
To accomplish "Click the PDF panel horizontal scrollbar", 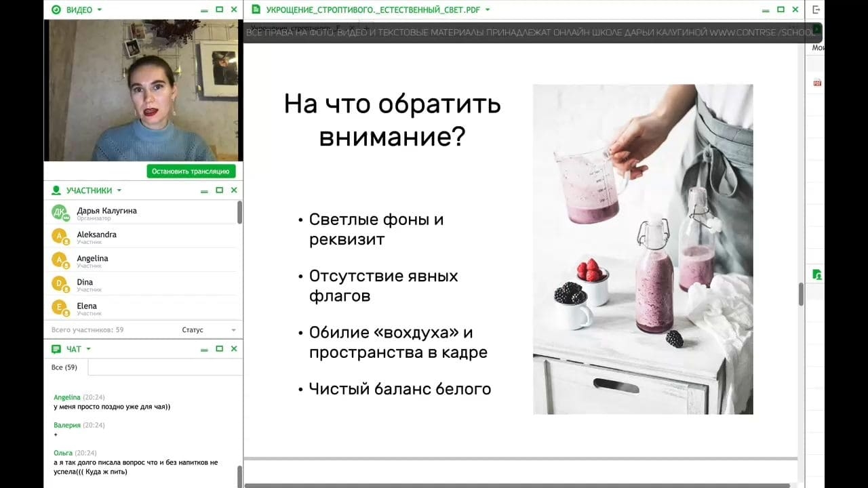I will tap(517, 485).
